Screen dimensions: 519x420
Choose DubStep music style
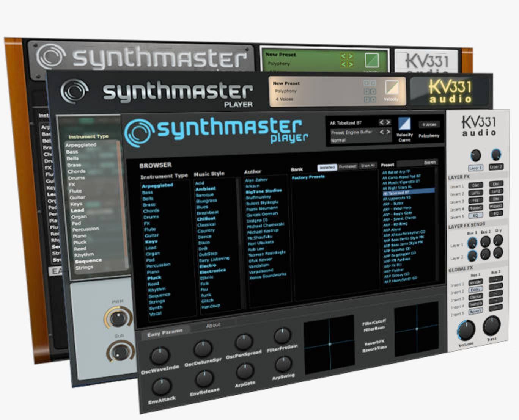click(x=208, y=254)
